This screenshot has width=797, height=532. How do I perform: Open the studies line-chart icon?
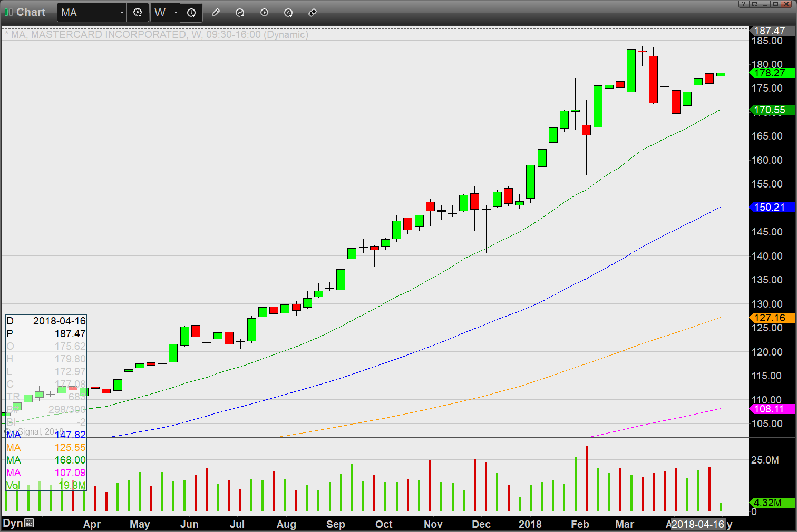tap(240, 12)
